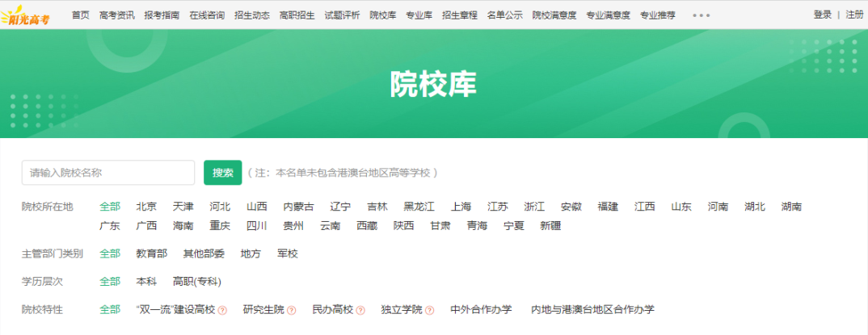The height and width of the screenshot is (335, 868).
Task: Filter location to 湖北
Action: pos(755,207)
